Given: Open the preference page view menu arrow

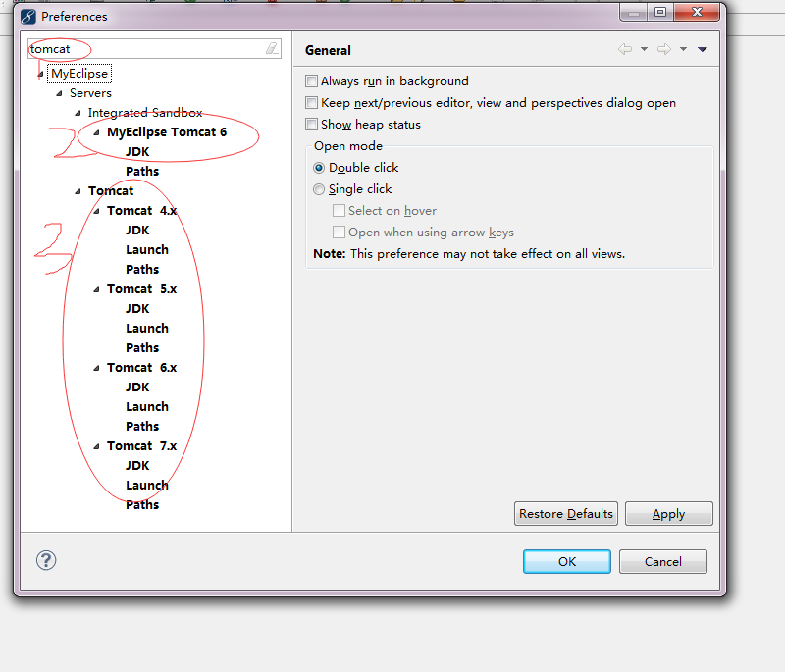Looking at the screenshot, I should click(703, 49).
